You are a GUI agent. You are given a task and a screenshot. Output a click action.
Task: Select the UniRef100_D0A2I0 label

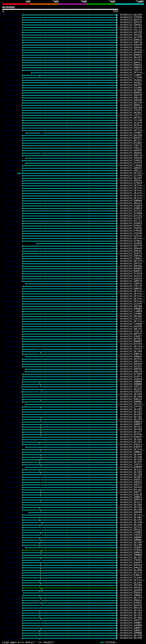point(131,445)
